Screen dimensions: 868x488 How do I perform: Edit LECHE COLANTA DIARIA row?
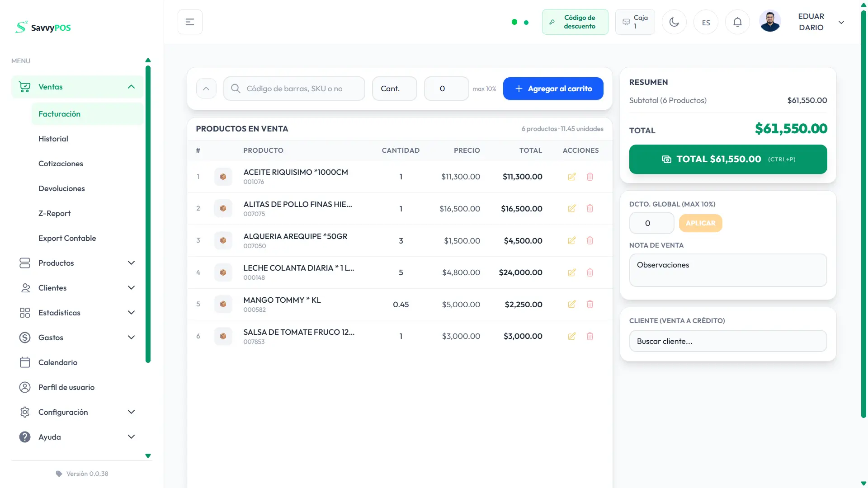pos(571,272)
